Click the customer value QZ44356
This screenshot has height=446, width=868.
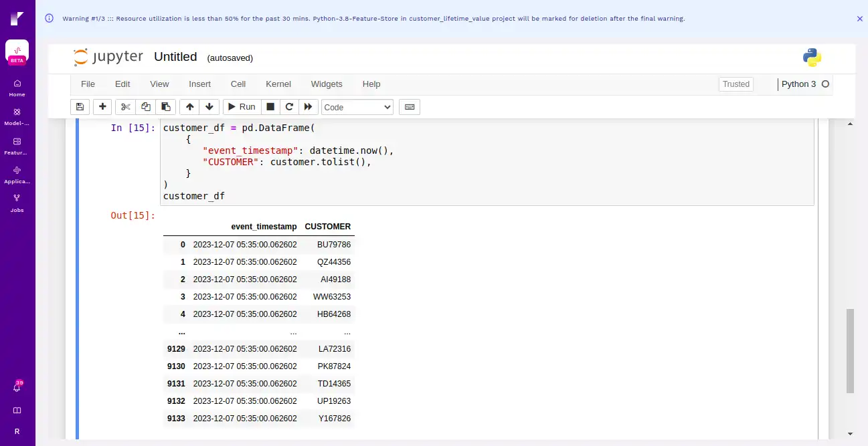pyautogui.click(x=334, y=262)
